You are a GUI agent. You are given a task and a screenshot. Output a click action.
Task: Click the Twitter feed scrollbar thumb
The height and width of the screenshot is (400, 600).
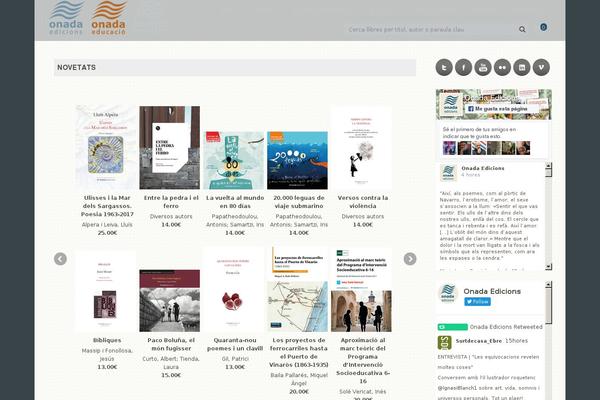click(548, 305)
